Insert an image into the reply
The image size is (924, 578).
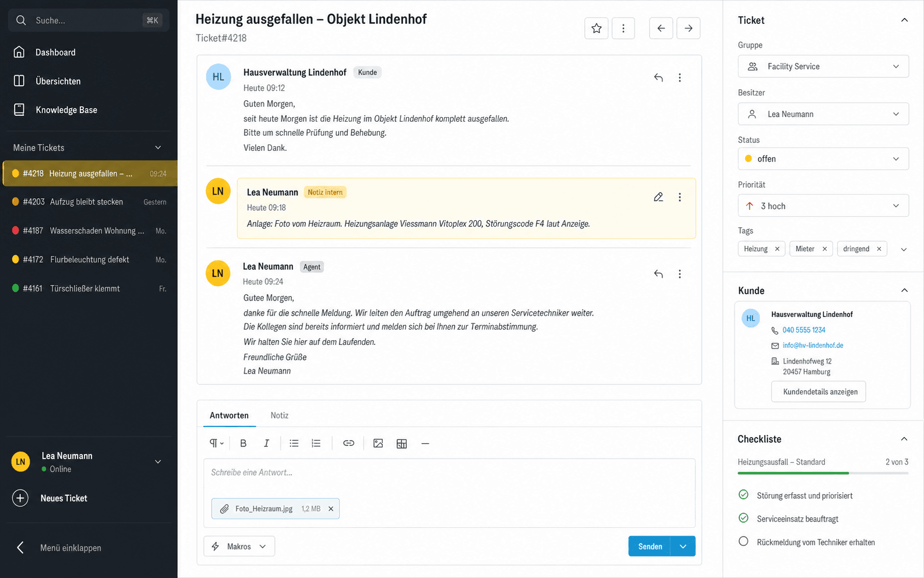tap(378, 443)
